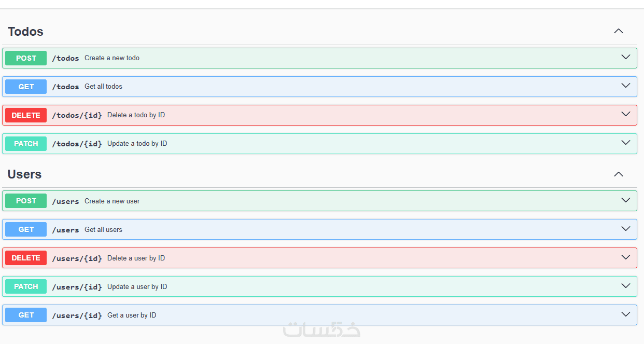Collapse the Users section chevron

pyautogui.click(x=619, y=174)
